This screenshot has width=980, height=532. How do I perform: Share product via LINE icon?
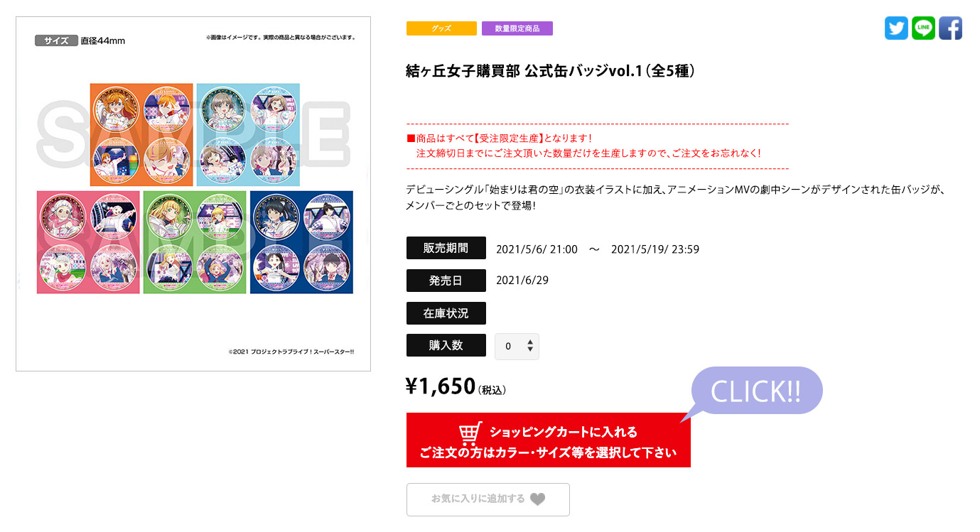(x=923, y=28)
